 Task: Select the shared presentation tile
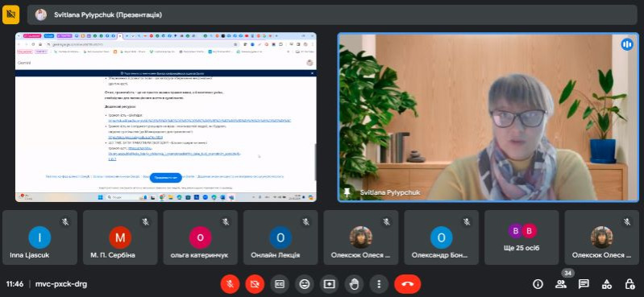coord(166,118)
